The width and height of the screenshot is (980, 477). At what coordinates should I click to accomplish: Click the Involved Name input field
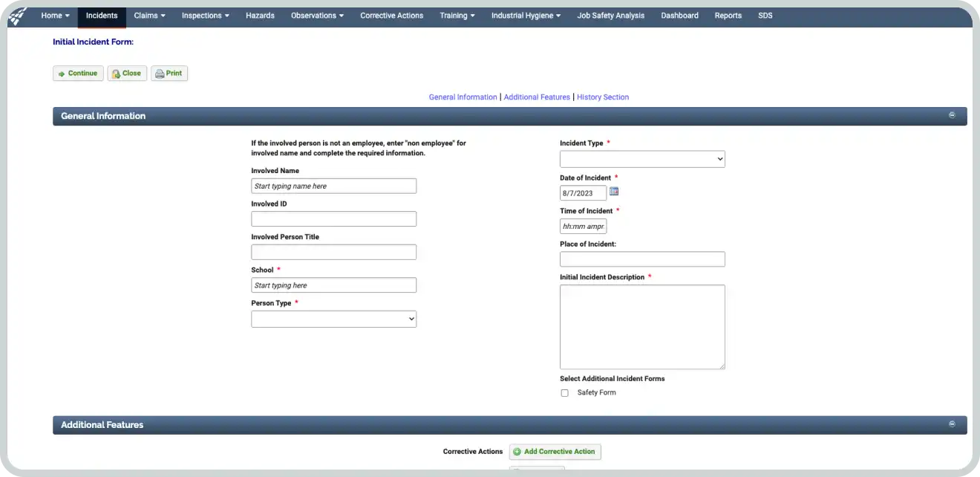click(333, 186)
